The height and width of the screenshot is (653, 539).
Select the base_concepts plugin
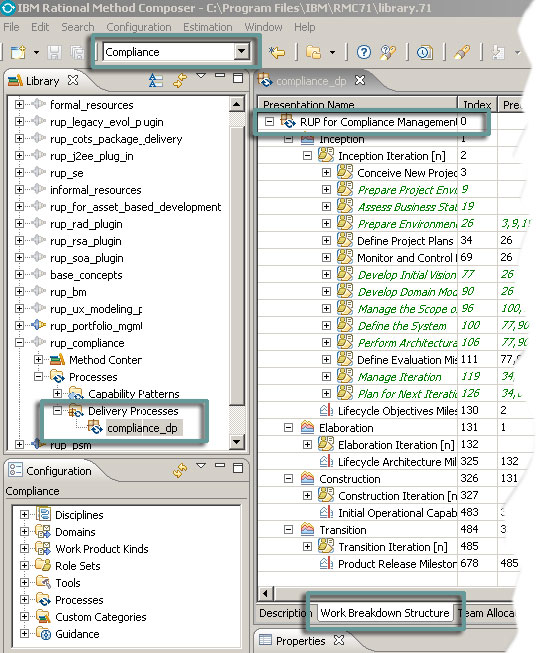[x=86, y=275]
